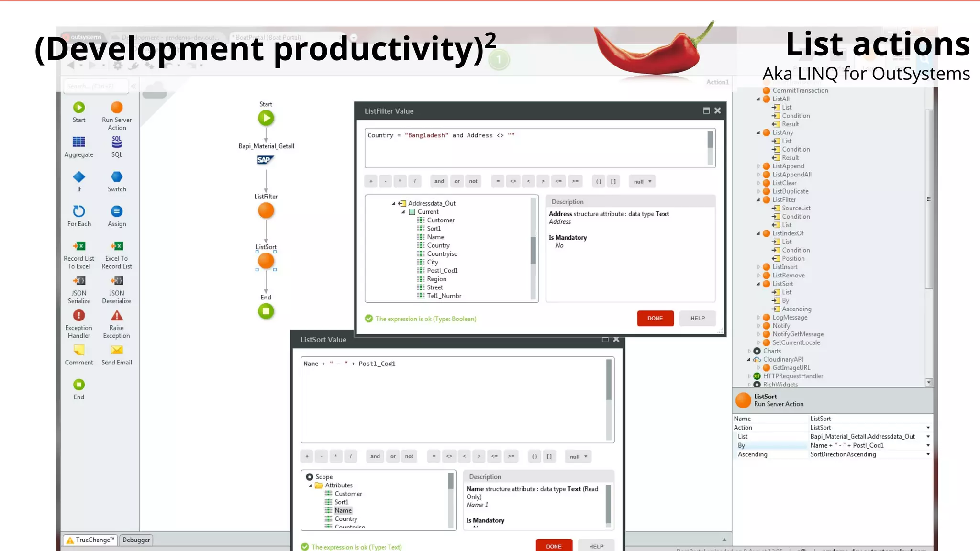
Task: Click the ListSort node in the flow
Action: click(x=266, y=261)
